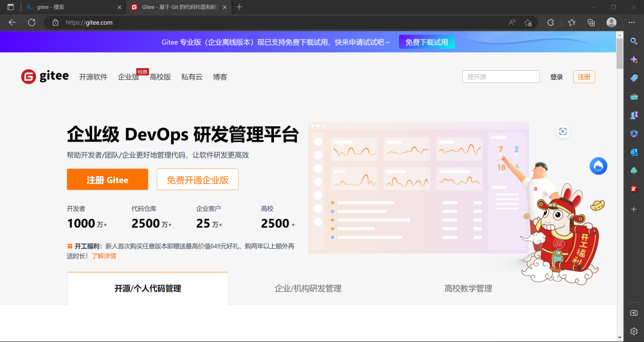Viewport: 644px width, 342px height.
Task: Click the plus to customize the sidebar
Action: tap(633, 209)
